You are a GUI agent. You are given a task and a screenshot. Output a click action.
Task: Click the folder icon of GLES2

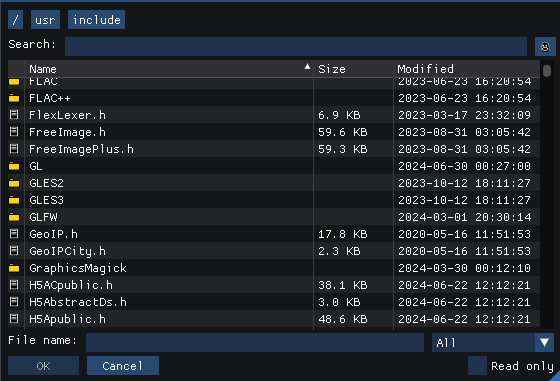click(14, 183)
